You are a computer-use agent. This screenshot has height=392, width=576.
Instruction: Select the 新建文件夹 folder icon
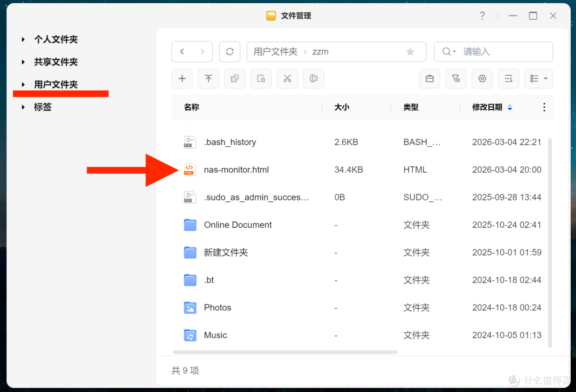(x=190, y=252)
